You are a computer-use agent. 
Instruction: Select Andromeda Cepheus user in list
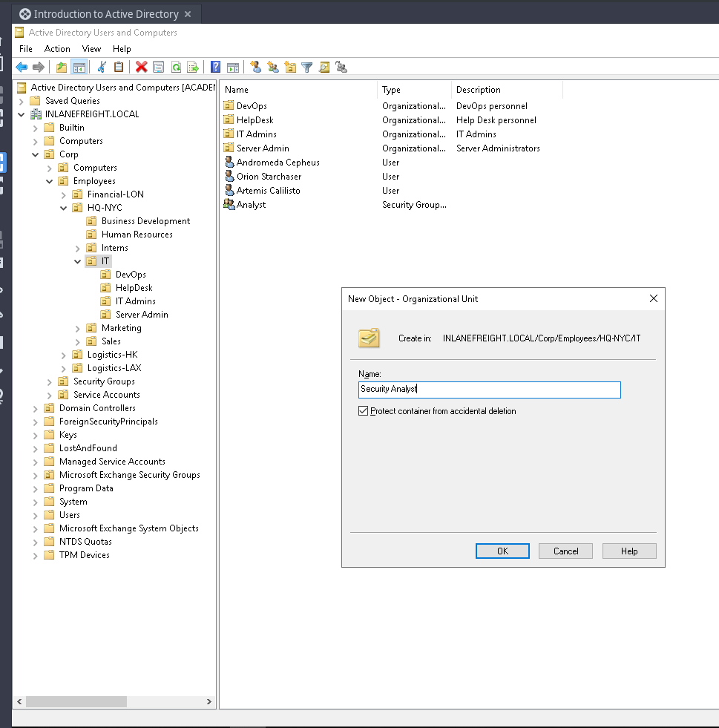(x=278, y=163)
